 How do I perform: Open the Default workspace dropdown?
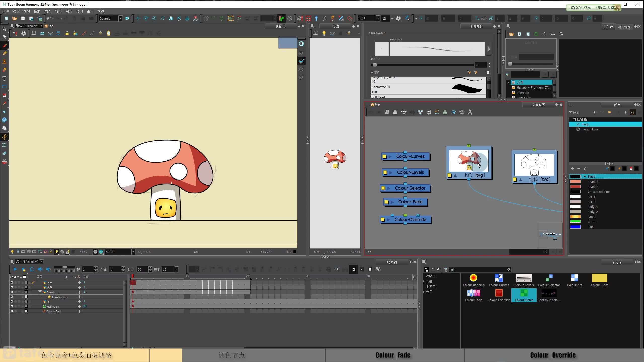[x=120, y=18]
